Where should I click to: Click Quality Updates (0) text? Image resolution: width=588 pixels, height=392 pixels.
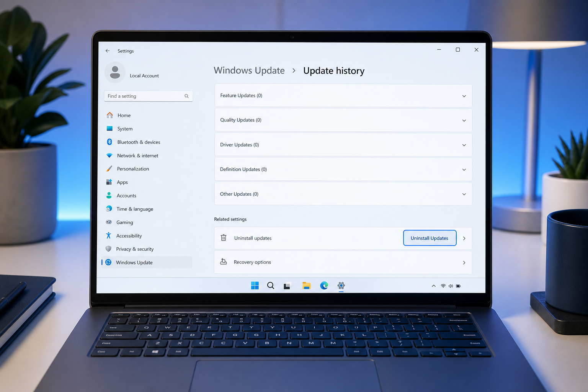click(241, 120)
